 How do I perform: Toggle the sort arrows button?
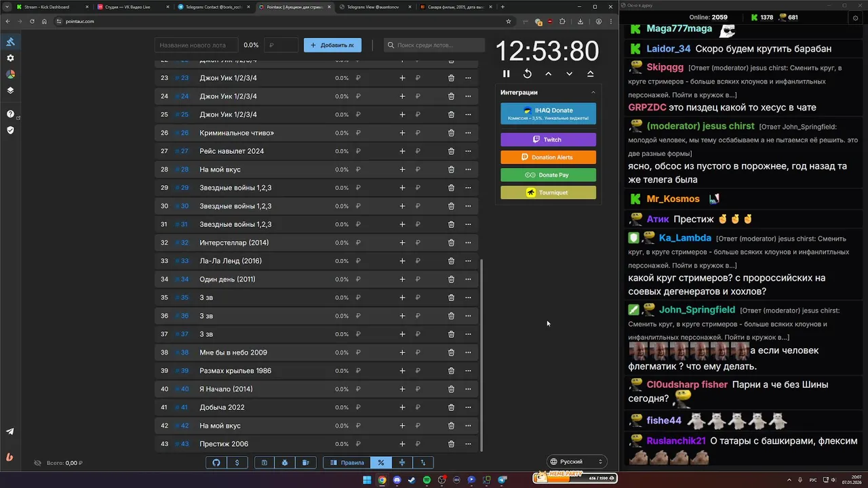click(x=423, y=462)
